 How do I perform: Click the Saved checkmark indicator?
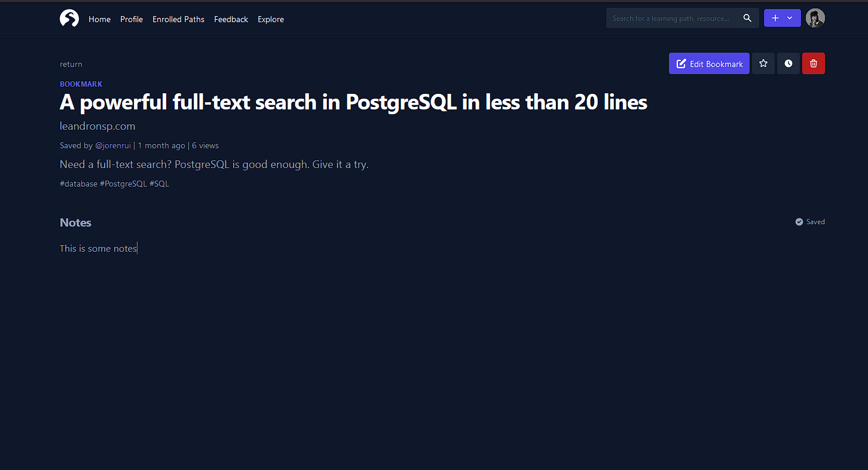click(x=799, y=221)
